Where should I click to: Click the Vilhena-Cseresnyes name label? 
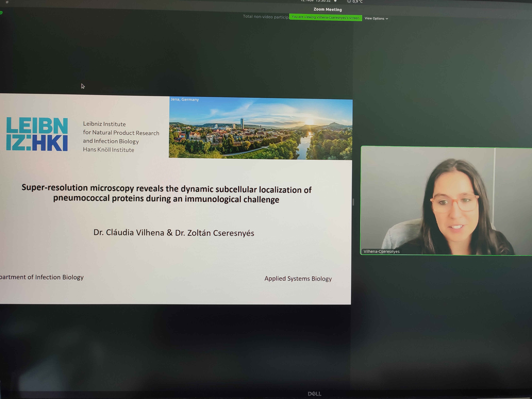click(381, 251)
